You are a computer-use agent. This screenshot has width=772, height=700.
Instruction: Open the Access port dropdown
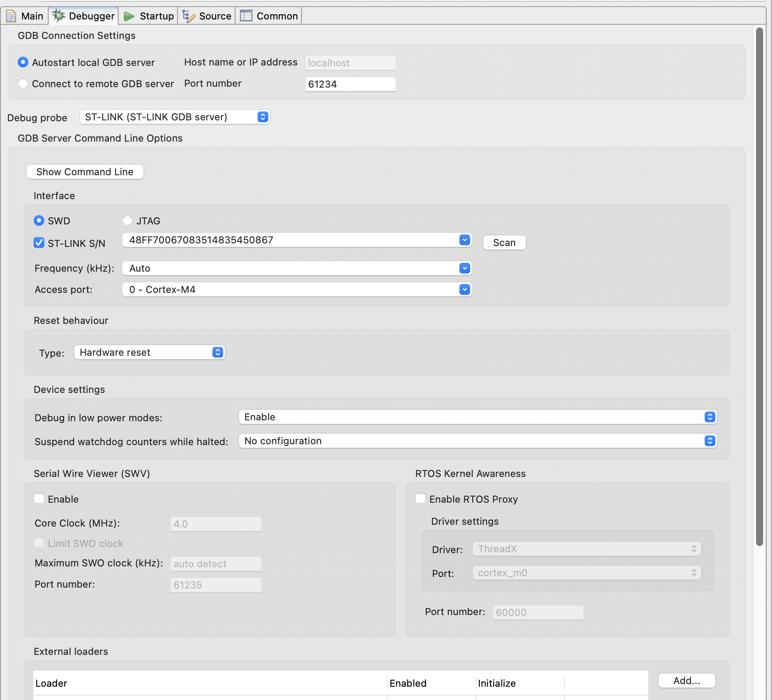(464, 289)
